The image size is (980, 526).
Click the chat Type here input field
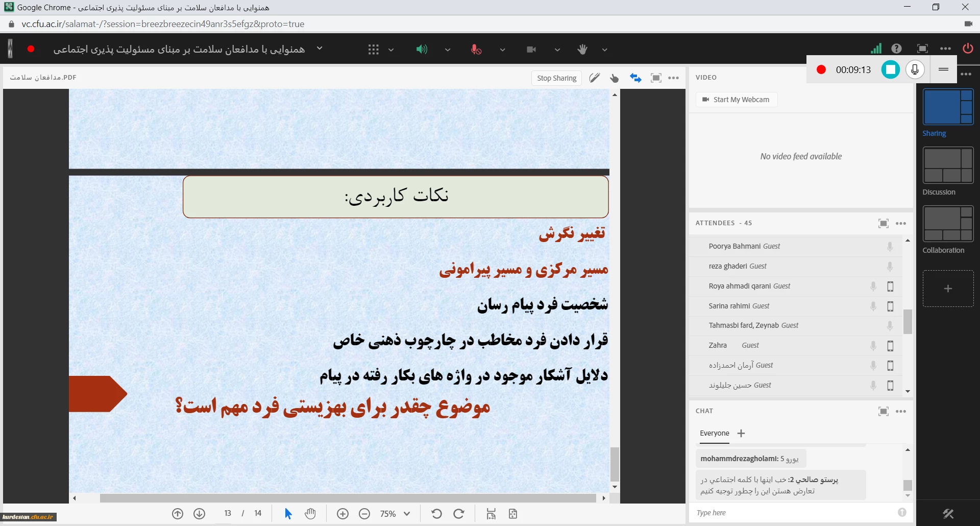pos(794,513)
